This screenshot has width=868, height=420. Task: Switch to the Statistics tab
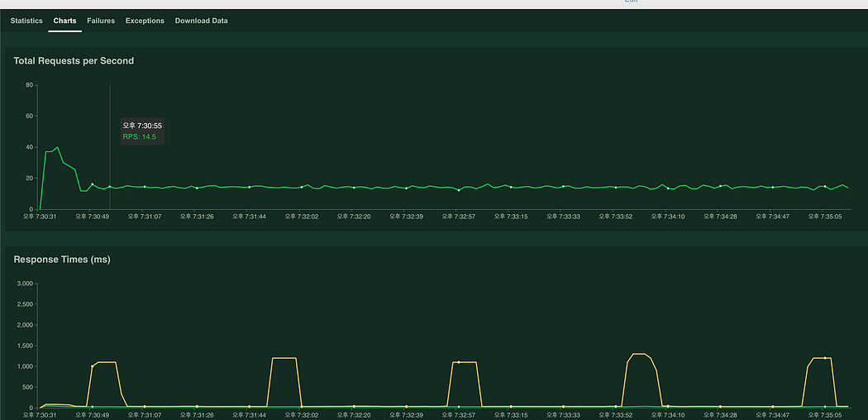[26, 21]
